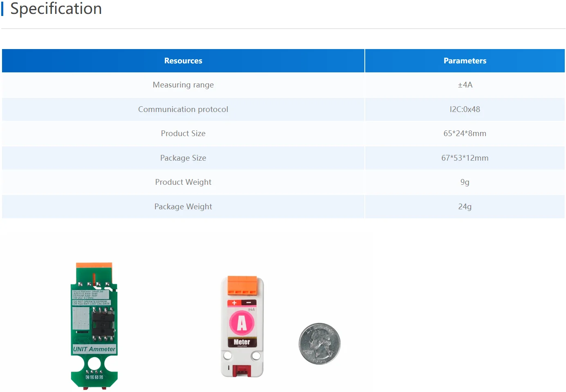
Task: Click the orange terminal block on white unit
Action: click(243, 285)
